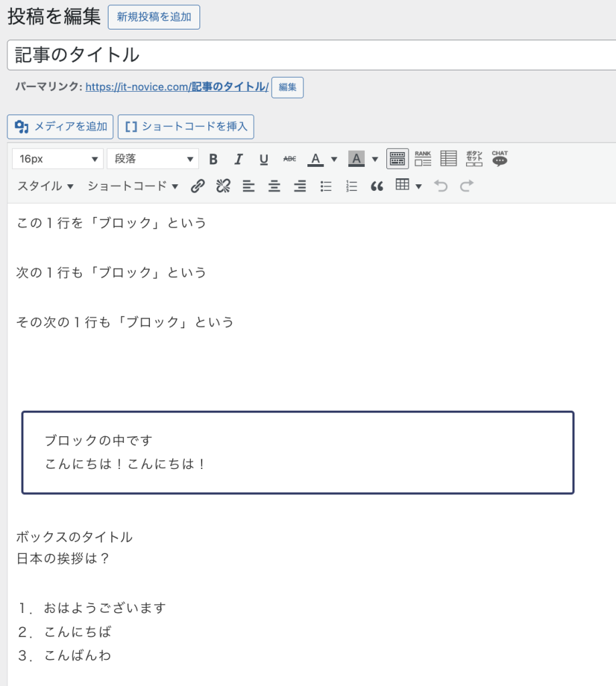Apply Bold formatting to text
Image resolution: width=616 pixels, height=686 pixels.
[x=213, y=159]
